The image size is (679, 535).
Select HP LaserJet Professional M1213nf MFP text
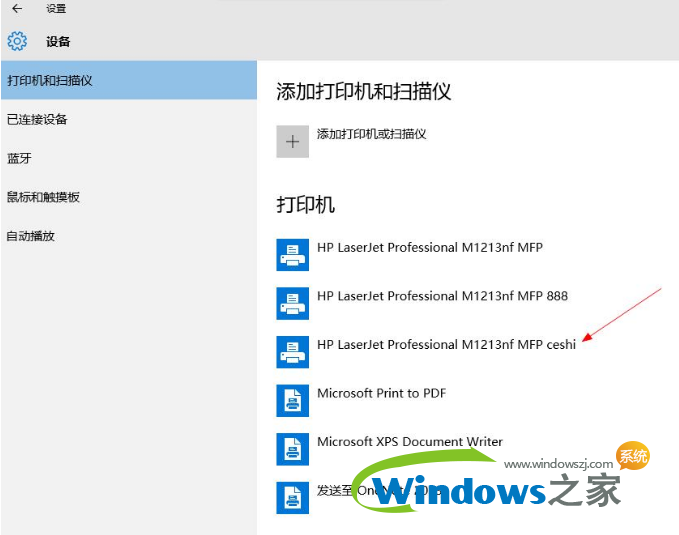430,247
